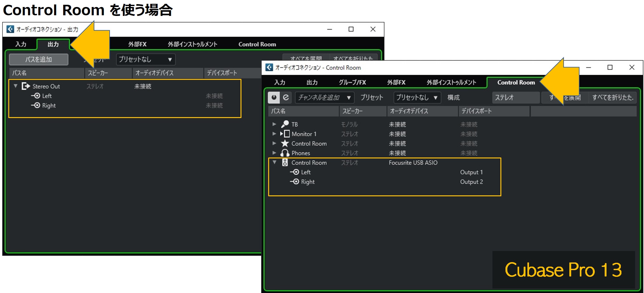Click 未接続 device port of Stereo Out Left
This screenshot has height=293, width=644.
pyautogui.click(x=214, y=96)
